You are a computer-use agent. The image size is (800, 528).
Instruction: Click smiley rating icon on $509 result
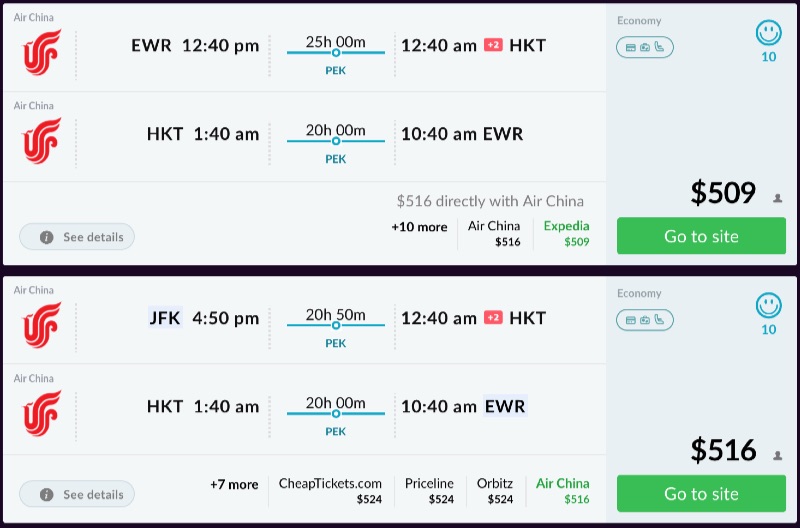point(768,33)
